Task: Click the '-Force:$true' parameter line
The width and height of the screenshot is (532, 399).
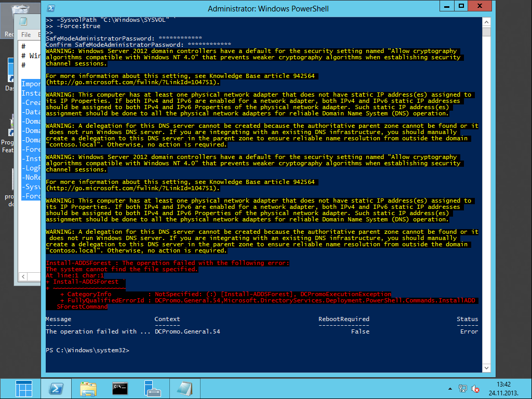Action: tap(73, 26)
